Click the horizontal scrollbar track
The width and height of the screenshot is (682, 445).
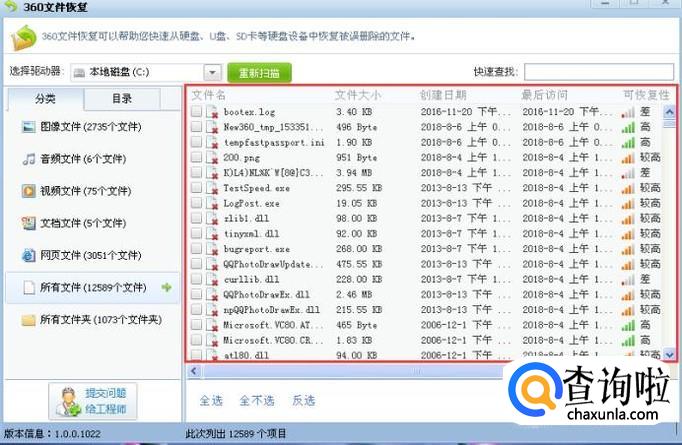tap(352, 371)
